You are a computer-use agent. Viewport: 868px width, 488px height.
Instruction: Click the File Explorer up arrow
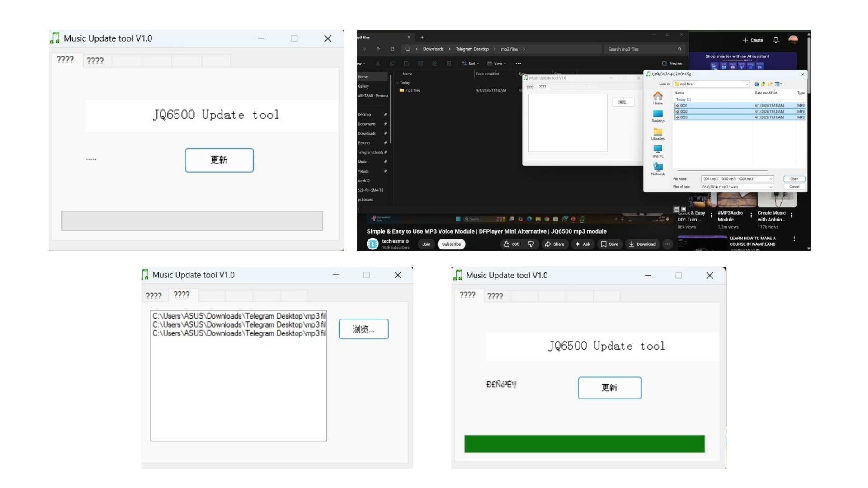378,49
